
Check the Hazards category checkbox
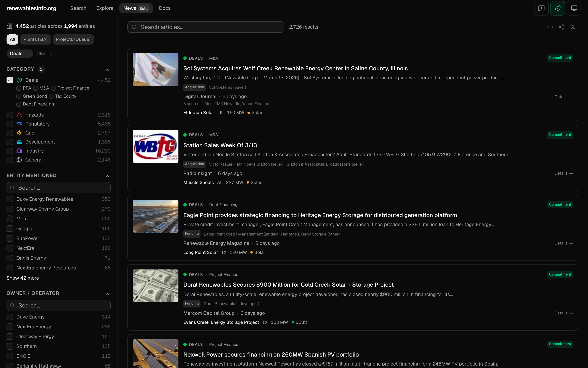click(x=10, y=115)
